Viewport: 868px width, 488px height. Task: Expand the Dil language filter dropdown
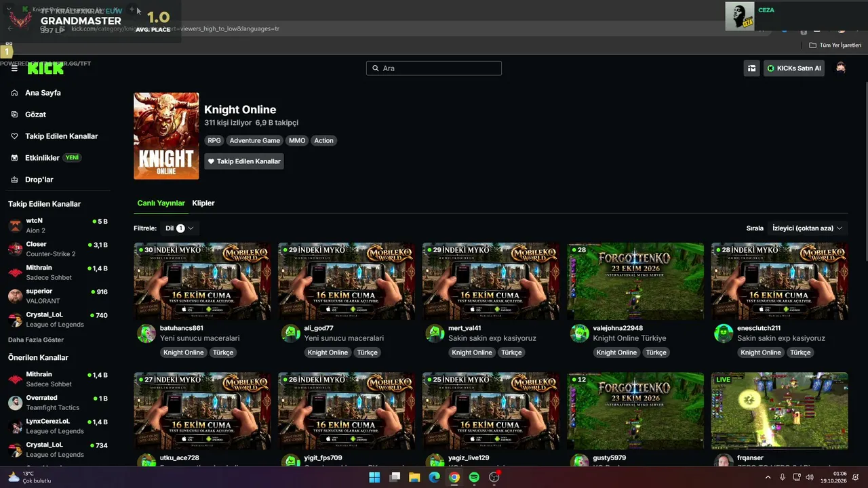(x=179, y=228)
